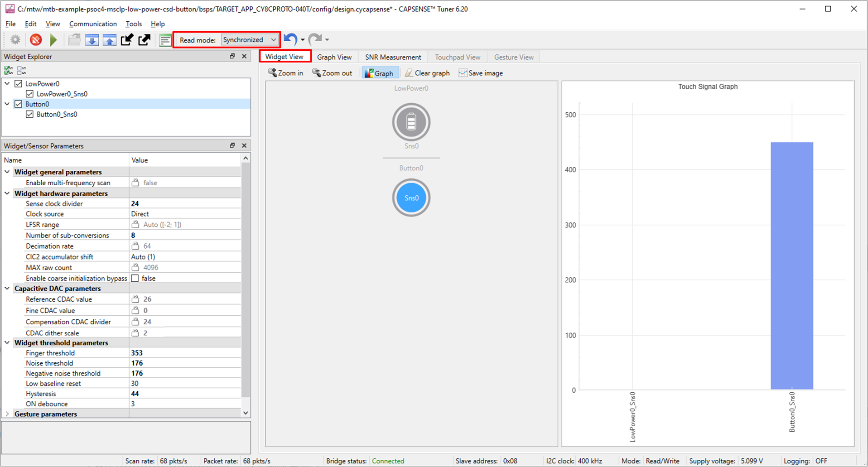
Task: Open Tuner Communication Setup gear icon
Action: point(15,40)
